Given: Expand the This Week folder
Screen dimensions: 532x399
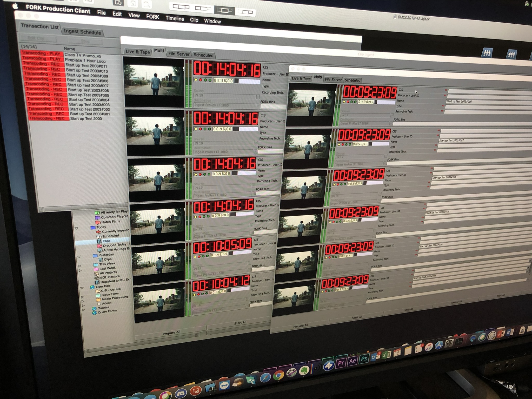Looking at the screenshot, I should pos(80,266).
